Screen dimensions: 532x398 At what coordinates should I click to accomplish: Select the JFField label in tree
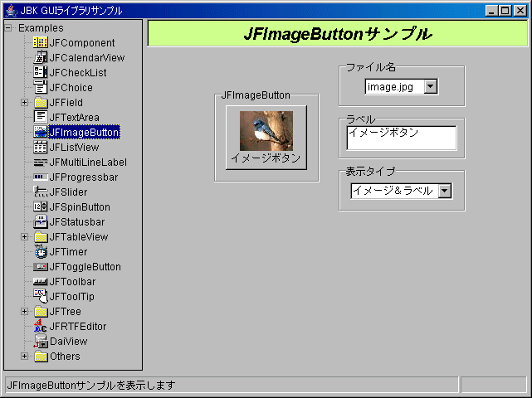point(66,102)
